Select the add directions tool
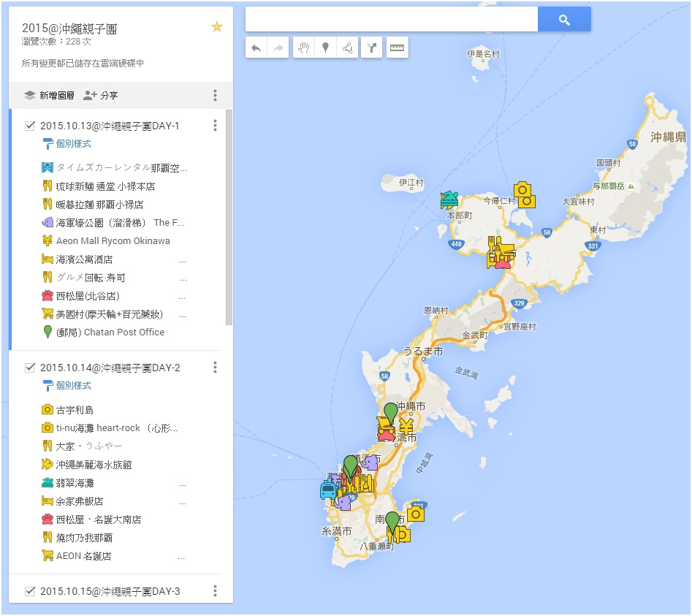The width and height of the screenshot is (692, 616). pos(372,47)
